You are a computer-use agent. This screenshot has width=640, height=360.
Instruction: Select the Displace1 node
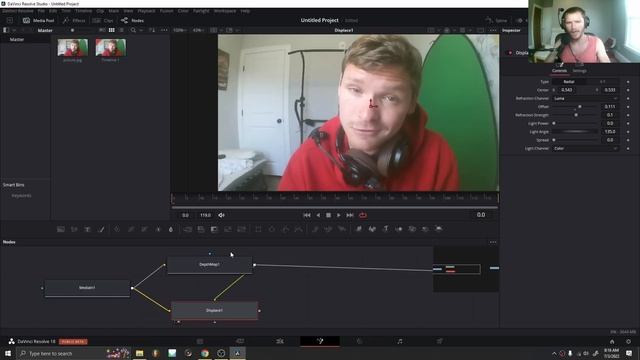click(x=214, y=311)
